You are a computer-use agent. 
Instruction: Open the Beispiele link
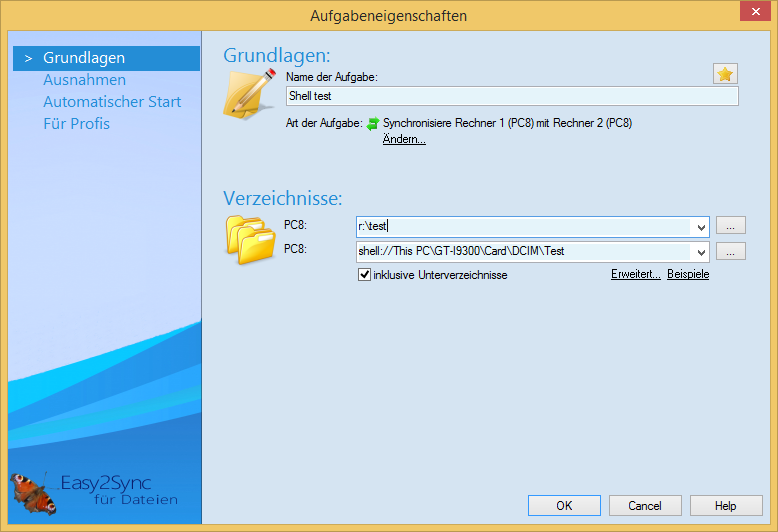point(688,275)
